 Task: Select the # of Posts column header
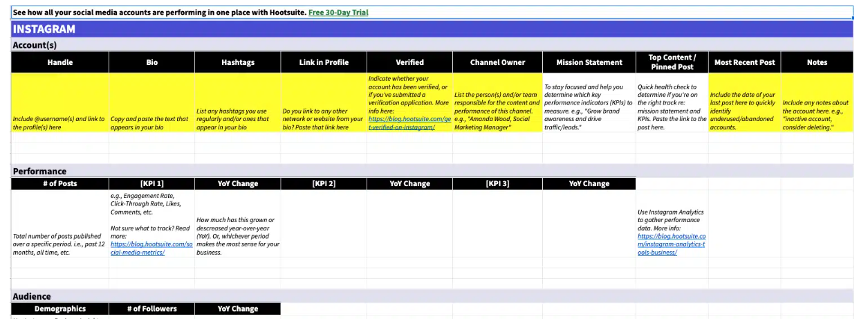click(60, 183)
